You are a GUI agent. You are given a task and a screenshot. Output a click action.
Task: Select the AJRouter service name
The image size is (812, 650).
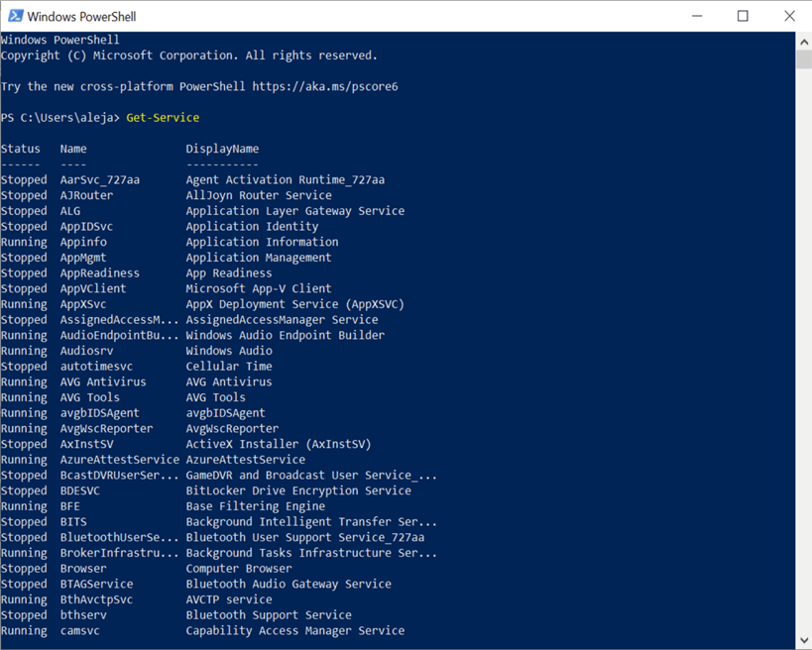[86, 195]
